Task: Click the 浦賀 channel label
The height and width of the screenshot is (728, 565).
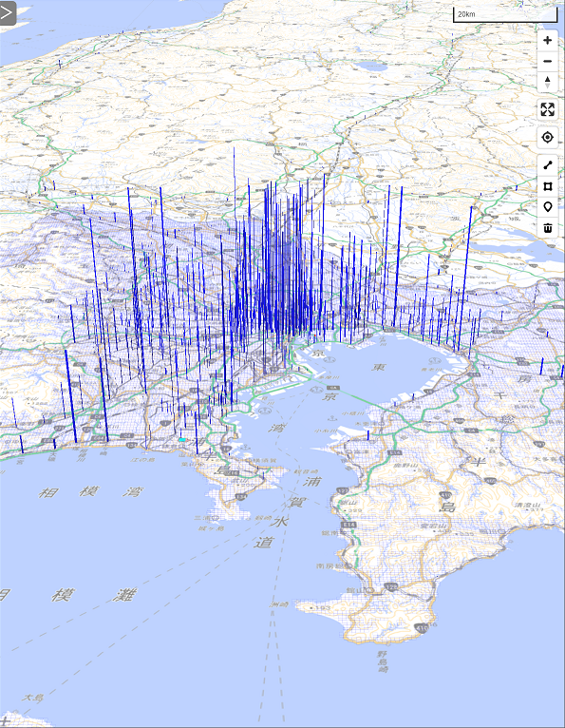Action: 304,491
